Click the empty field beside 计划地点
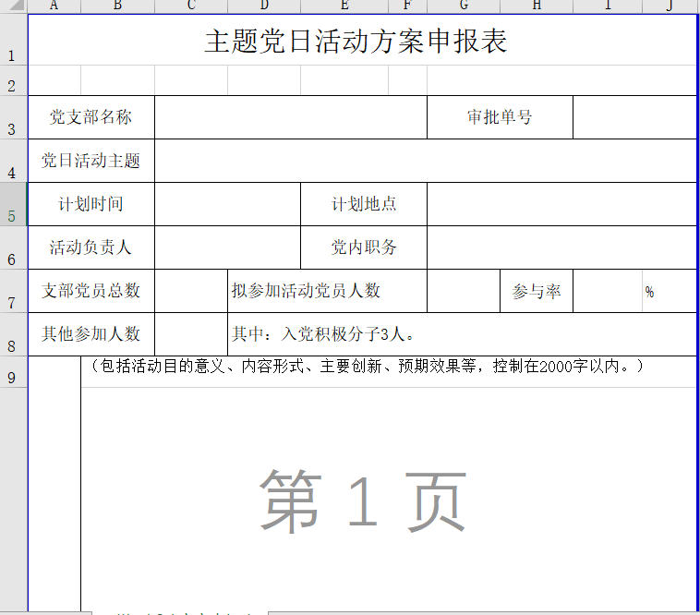The image size is (700, 615). [561, 204]
